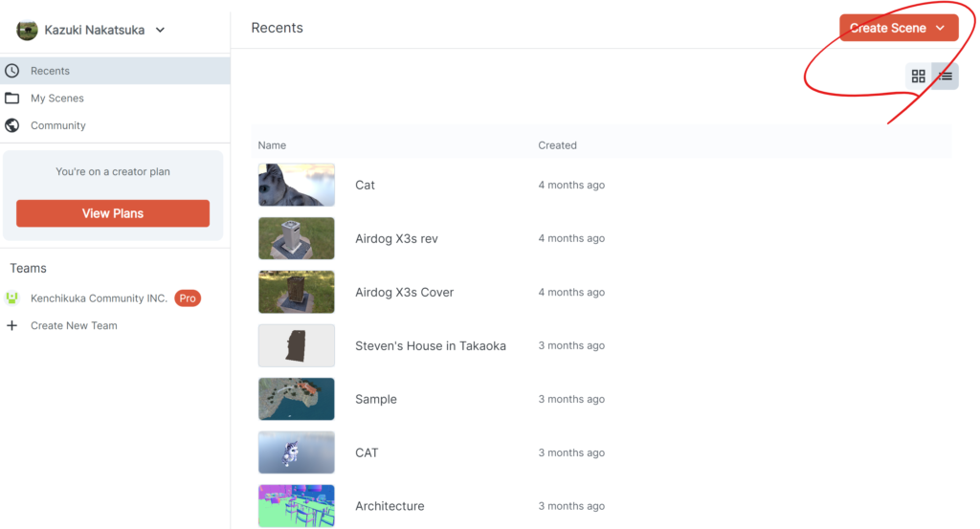Image resolution: width=980 pixels, height=529 pixels.
Task: Click the Recents clock icon
Action: coord(11,71)
